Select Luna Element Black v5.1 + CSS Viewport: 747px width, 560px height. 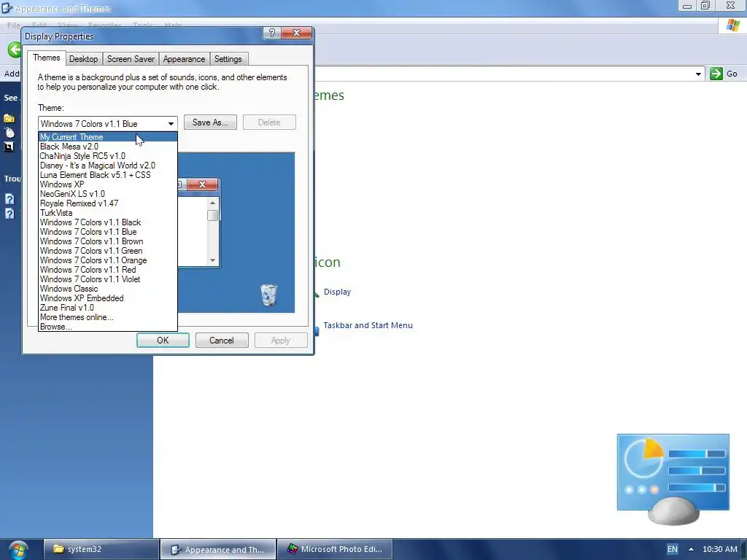tap(108, 175)
